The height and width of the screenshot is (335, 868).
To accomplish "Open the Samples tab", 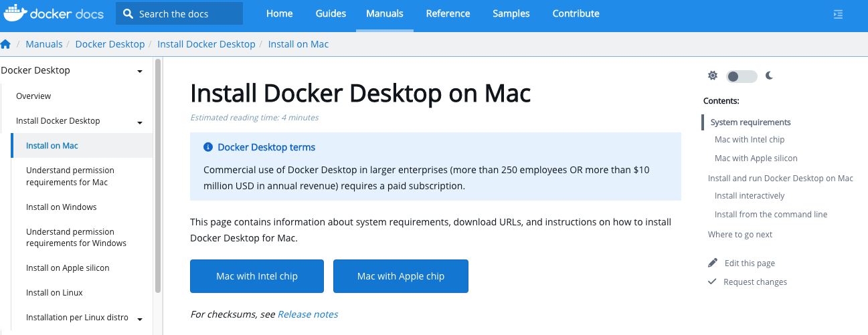I will click(511, 13).
